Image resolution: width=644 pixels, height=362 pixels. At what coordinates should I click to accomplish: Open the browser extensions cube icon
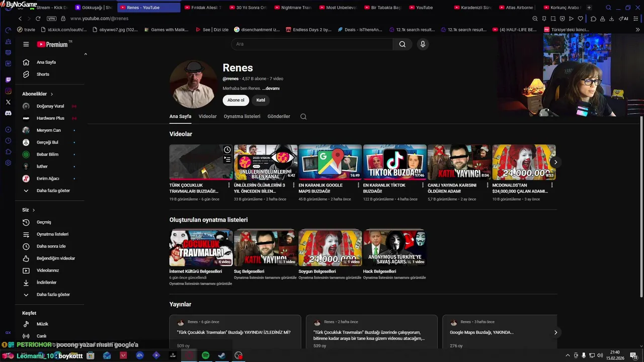(x=594, y=19)
